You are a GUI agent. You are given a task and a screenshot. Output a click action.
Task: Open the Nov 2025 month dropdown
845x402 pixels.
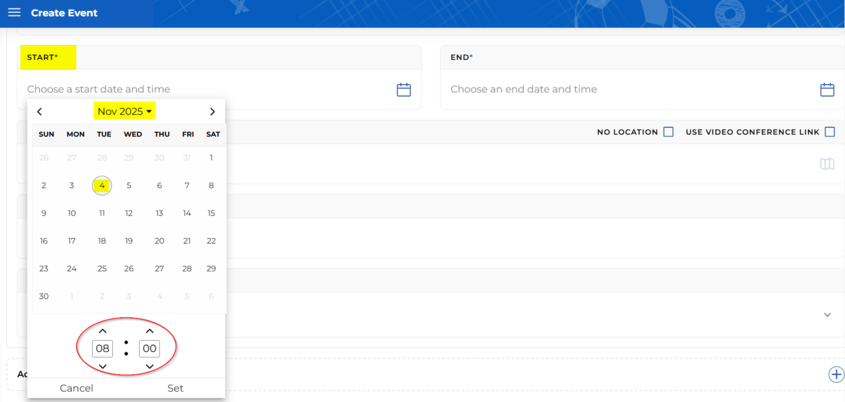click(x=124, y=112)
